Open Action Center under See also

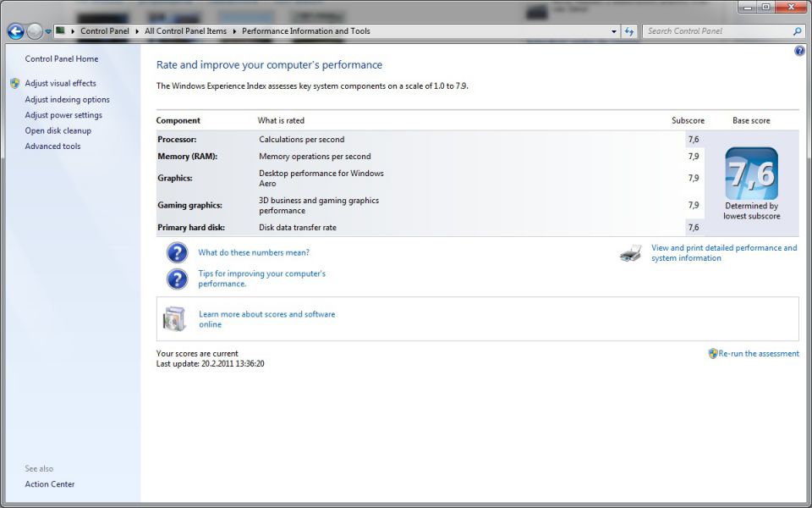coord(50,484)
